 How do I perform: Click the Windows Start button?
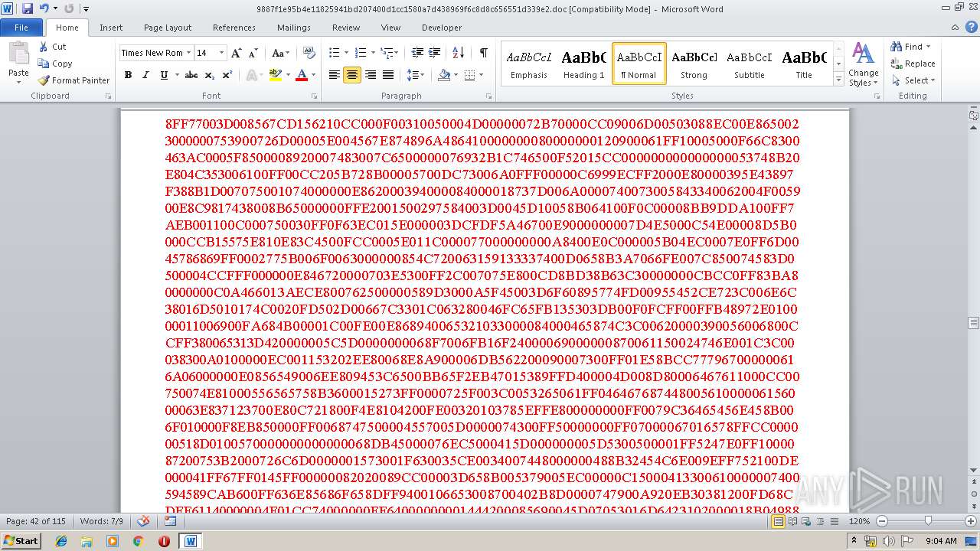pos(21,540)
